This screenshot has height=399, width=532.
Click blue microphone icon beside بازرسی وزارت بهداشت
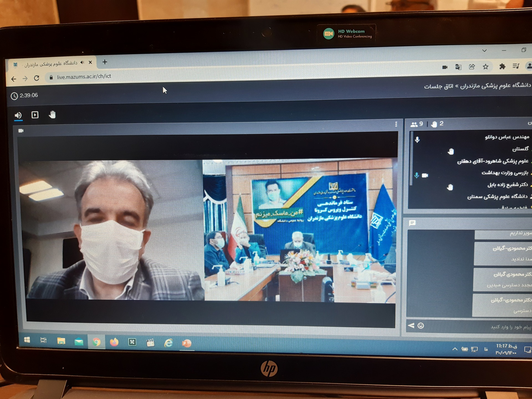(416, 175)
